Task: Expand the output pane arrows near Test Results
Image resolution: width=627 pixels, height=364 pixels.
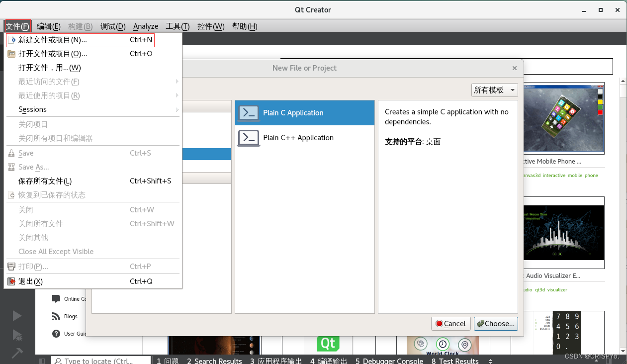Action: [x=490, y=361]
